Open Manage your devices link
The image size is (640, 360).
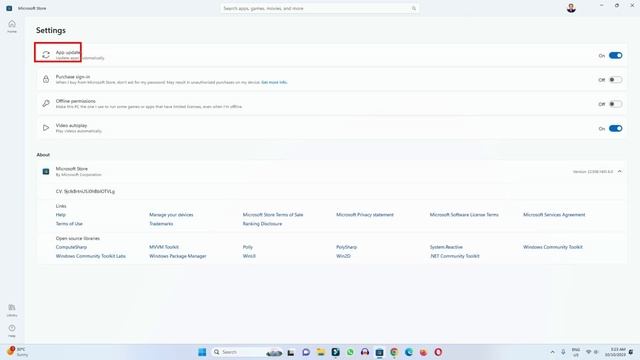tap(171, 215)
